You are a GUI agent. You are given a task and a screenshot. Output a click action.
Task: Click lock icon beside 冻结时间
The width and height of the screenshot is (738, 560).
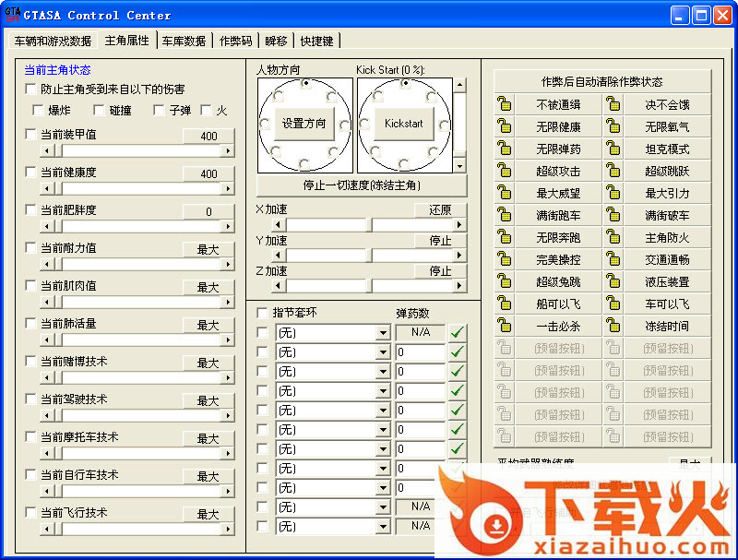[x=613, y=325]
